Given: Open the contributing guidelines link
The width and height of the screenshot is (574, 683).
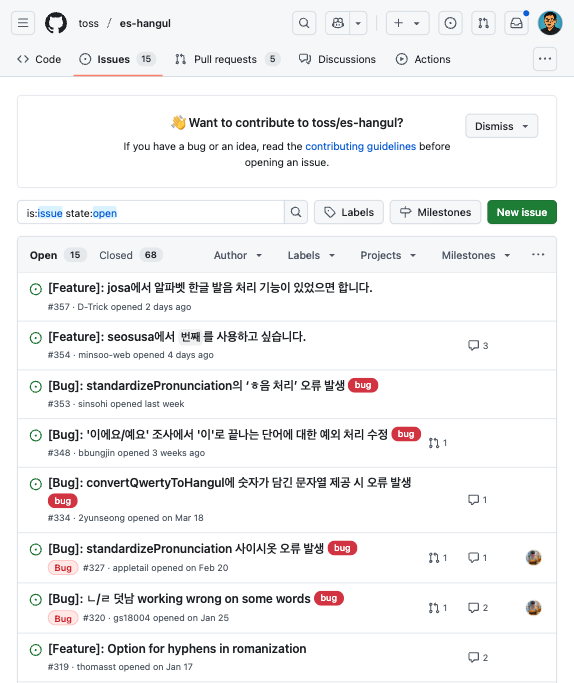Looking at the screenshot, I should point(361,146).
